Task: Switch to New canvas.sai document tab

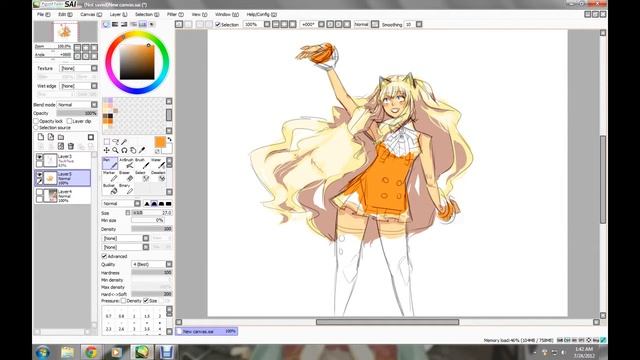Action: click(x=207, y=331)
